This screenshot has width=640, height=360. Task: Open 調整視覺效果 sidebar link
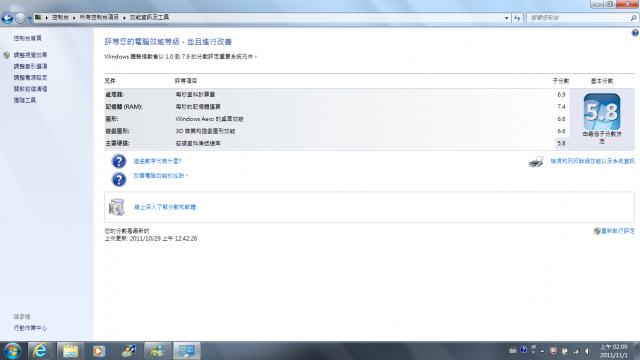coord(30,55)
